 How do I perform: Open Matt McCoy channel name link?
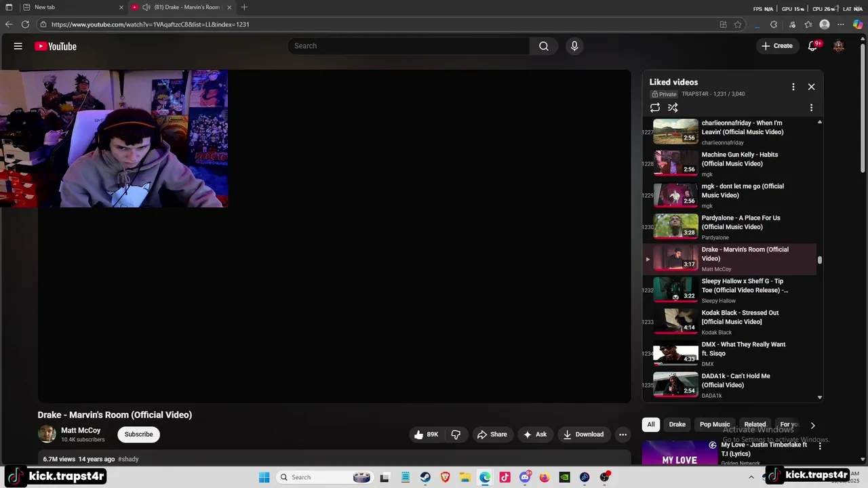coord(81,430)
